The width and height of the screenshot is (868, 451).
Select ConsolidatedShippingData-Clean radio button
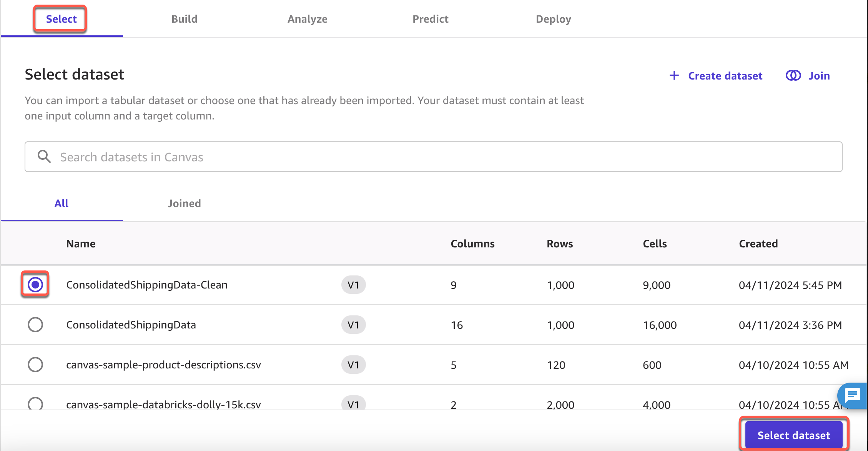[x=35, y=285]
